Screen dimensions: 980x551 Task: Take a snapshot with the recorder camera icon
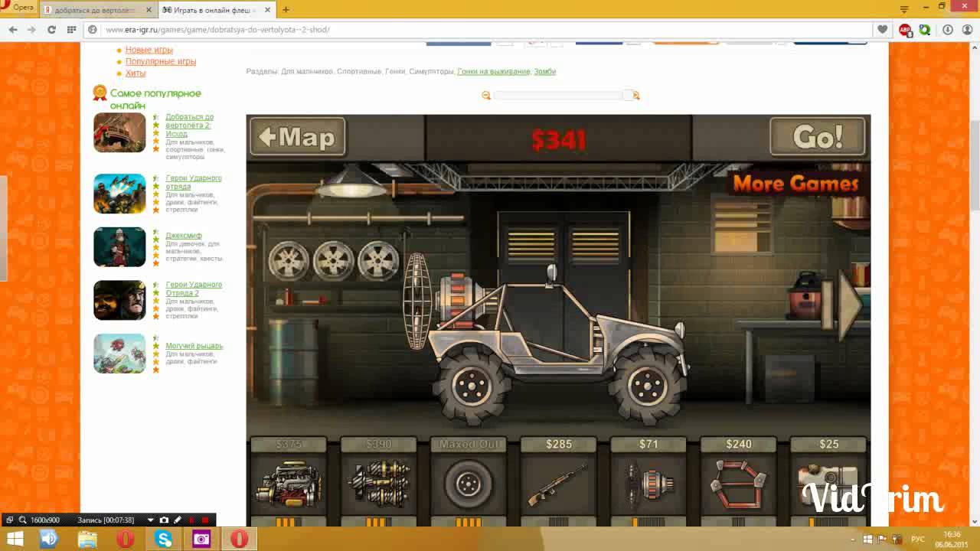(164, 520)
